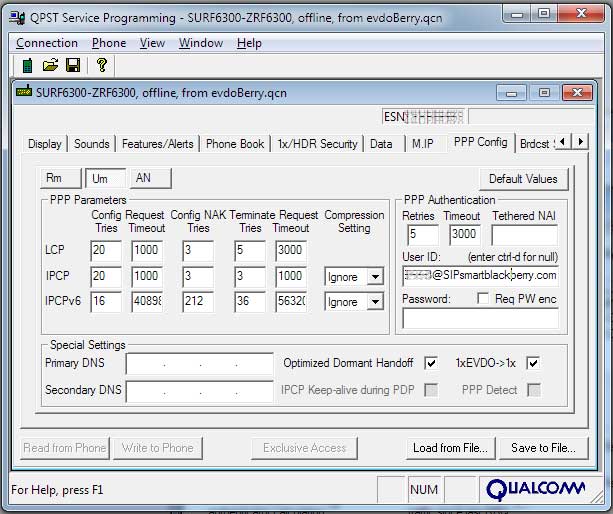Click the PPP Authentication Retries field
This screenshot has width=613, height=514.
[423, 235]
